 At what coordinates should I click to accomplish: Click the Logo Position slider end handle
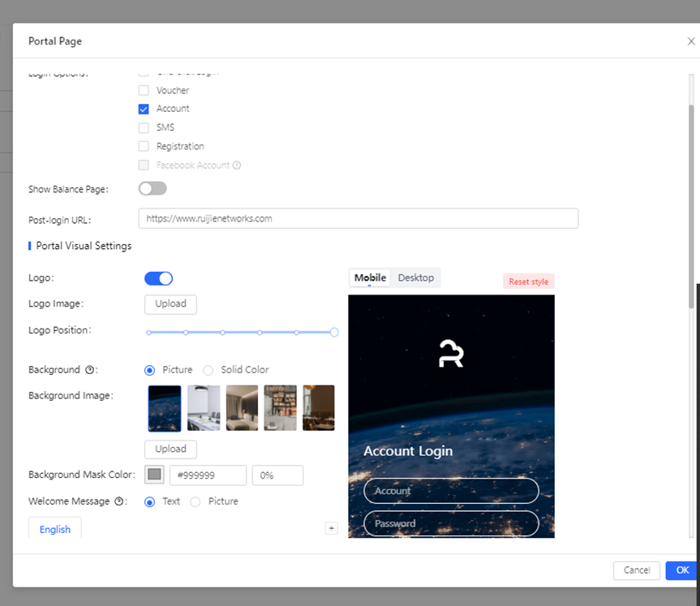point(334,333)
